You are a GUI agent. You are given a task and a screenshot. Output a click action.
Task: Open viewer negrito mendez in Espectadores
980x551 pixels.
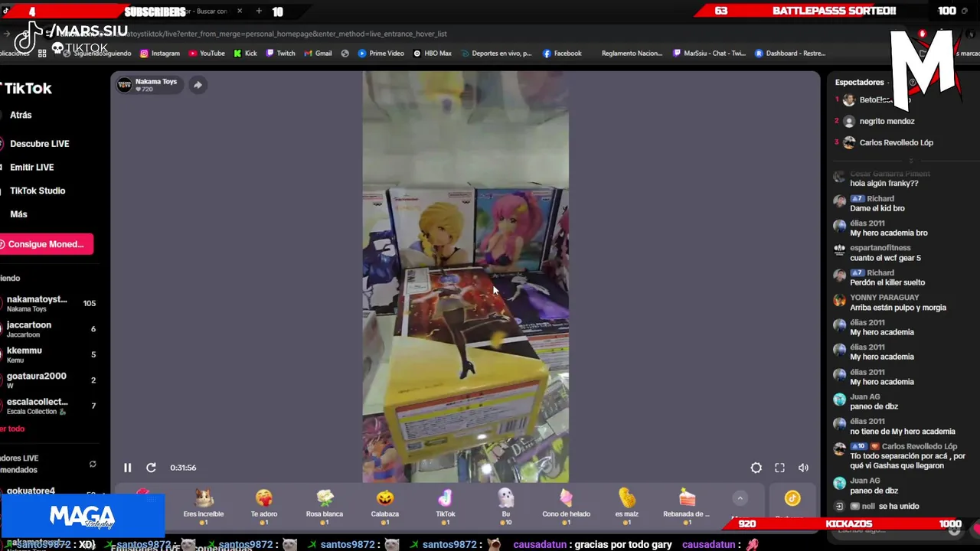pos(887,121)
